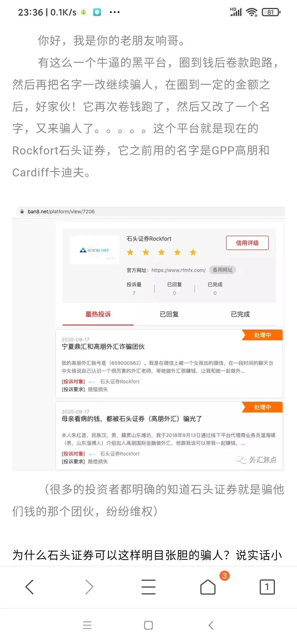Tap the browser back arrow
Image resolution: width=297 pixels, height=644 pixels.
29,587
